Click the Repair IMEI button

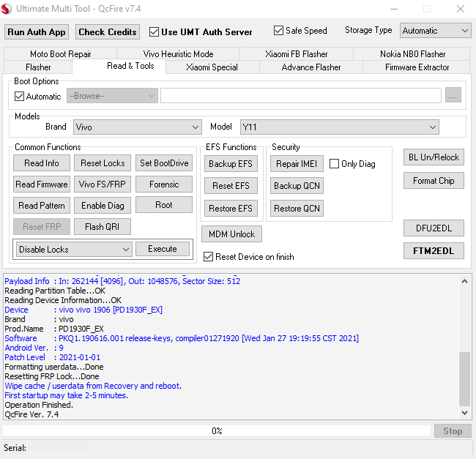297,164
